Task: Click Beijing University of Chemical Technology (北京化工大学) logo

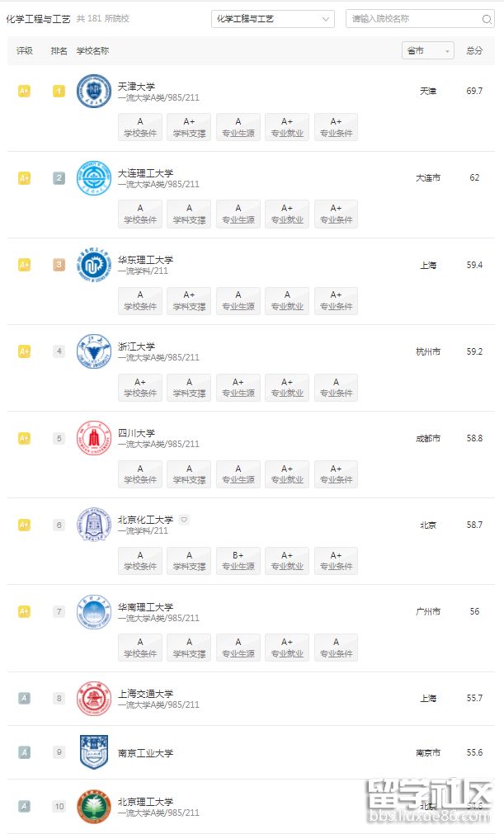Action: [x=94, y=525]
